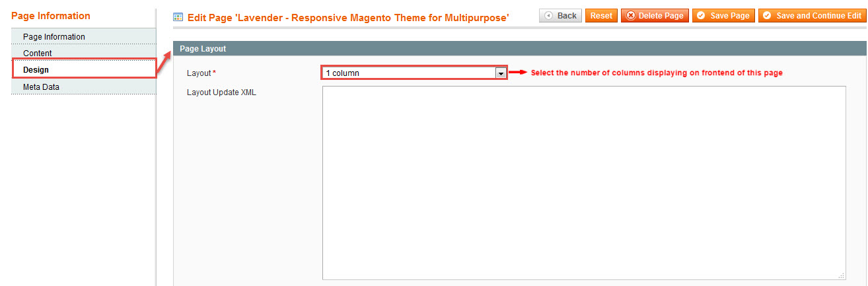Click the Save Page button

pyautogui.click(x=723, y=16)
